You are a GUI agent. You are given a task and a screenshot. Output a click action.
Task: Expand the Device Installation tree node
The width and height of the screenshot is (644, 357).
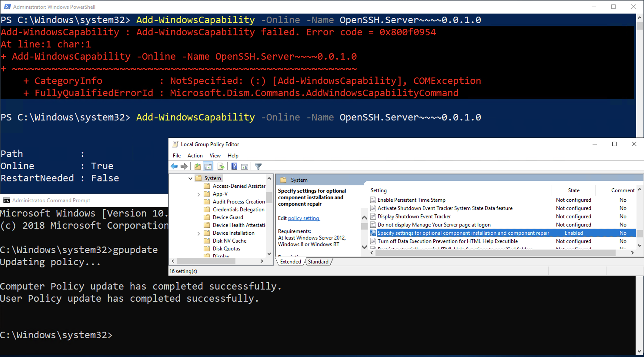(x=198, y=233)
